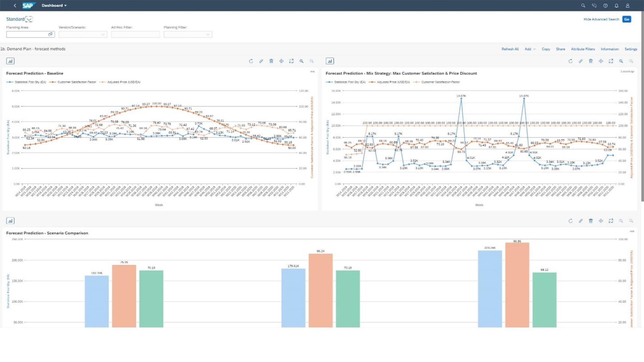Zoom out on the Scenario Comparison chart

tap(631, 221)
